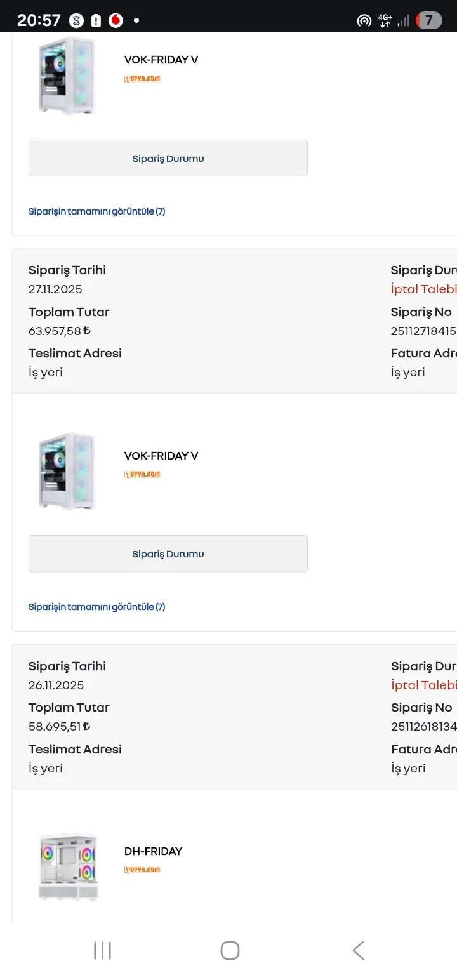This screenshot has width=457, height=980.
Task: Tap İptal Talebi status of 27.11.2025 order
Action: point(423,289)
